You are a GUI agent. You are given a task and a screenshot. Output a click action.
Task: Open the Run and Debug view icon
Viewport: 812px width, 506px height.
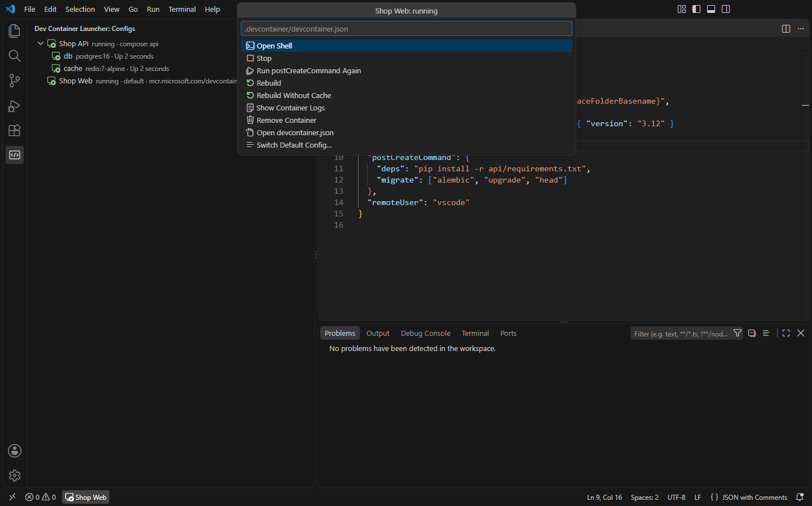pos(15,105)
